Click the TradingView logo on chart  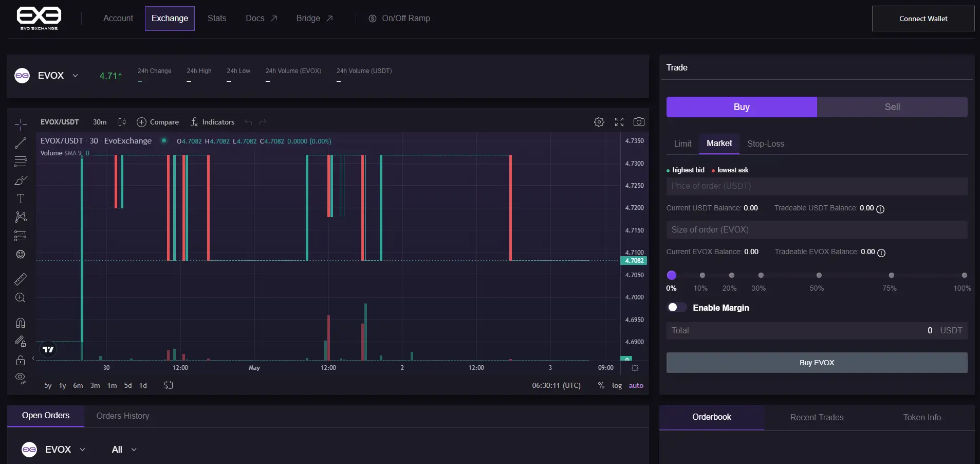click(48, 350)
